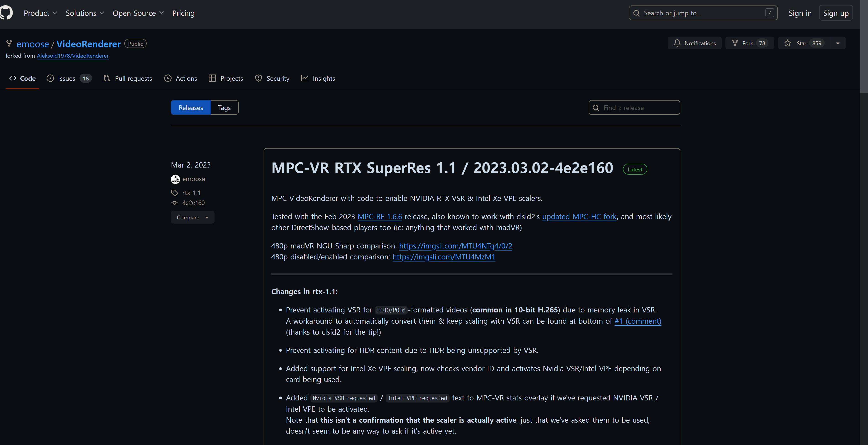Expand the Open Source menu
Viewport: 868px width, 445px height.
point(138,13)
